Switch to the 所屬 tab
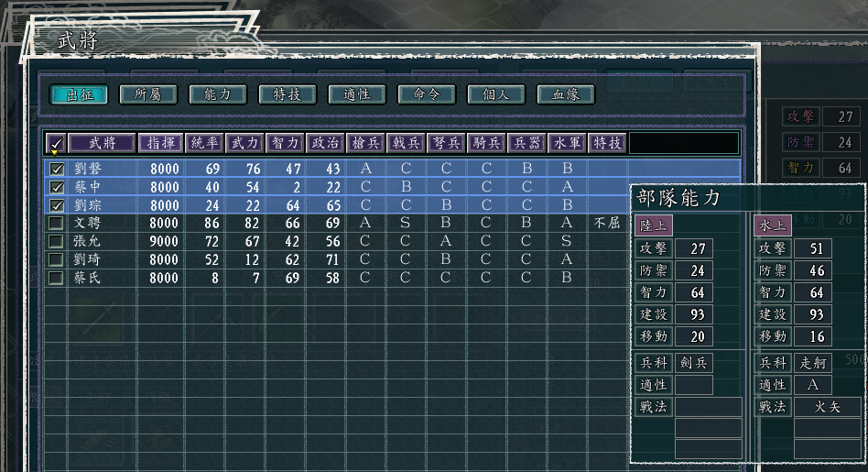Viewport: 868px width, 472px height. (148, 94)
